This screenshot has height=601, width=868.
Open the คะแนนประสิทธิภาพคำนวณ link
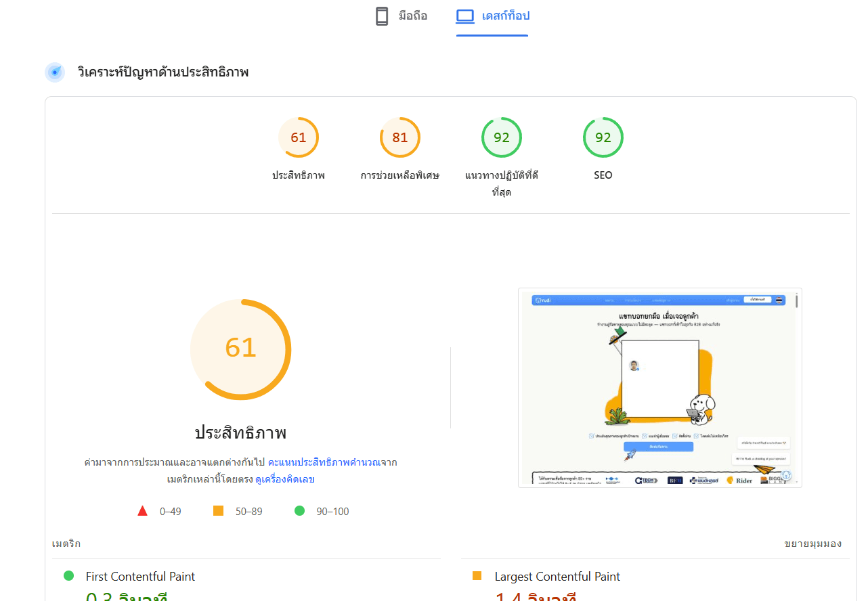(x=323, y=463)
